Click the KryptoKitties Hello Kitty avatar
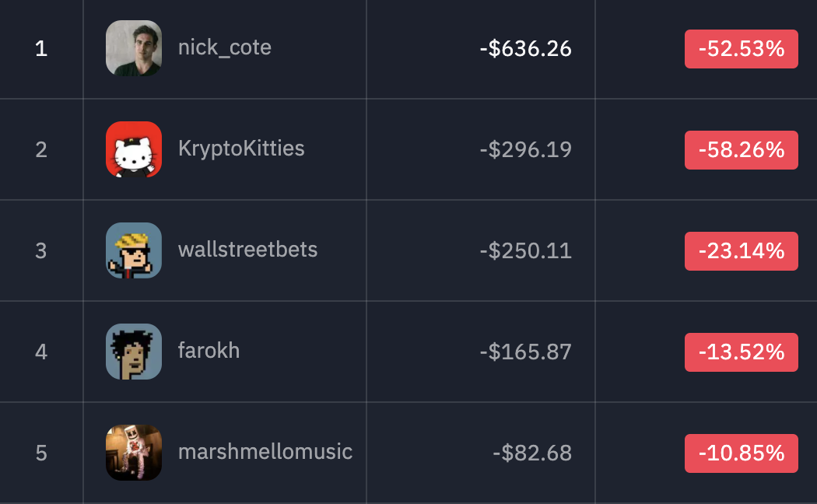 tap(134, 149)
